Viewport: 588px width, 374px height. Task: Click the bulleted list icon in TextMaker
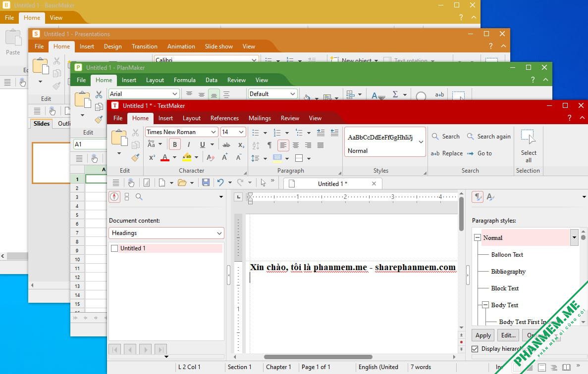click(x=256, y=133)
